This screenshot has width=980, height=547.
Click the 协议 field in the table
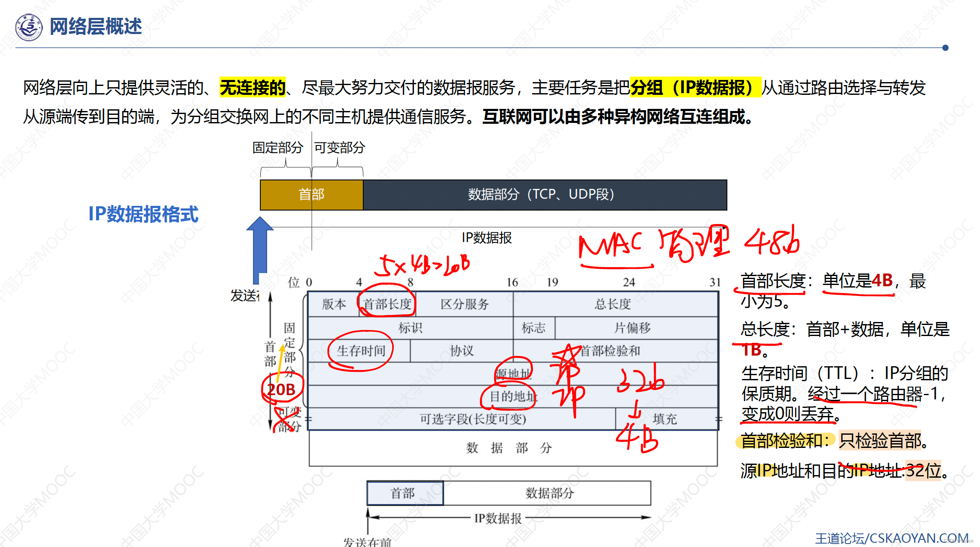pos(462,351)
